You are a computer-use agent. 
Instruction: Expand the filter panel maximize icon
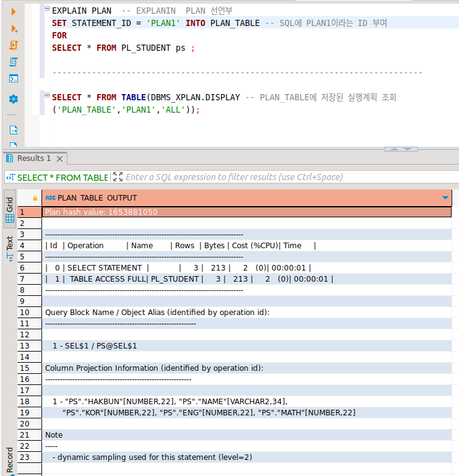[x=118, y=176]
